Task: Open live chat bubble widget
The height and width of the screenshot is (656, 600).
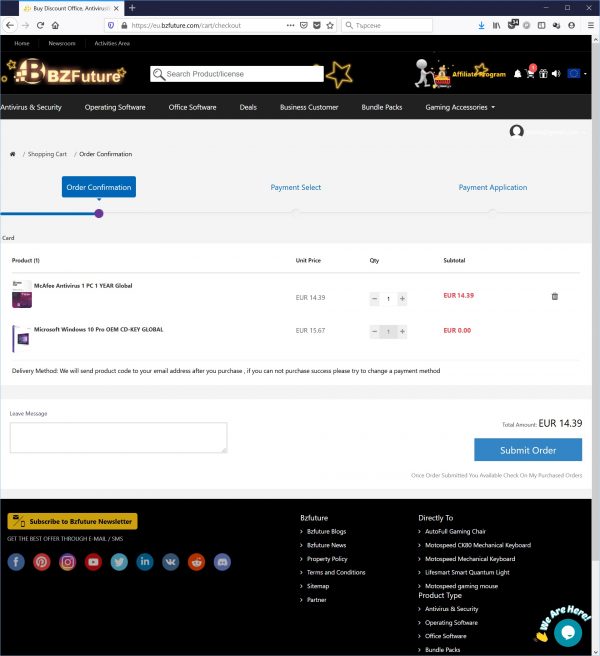Action: click(568, 633)
